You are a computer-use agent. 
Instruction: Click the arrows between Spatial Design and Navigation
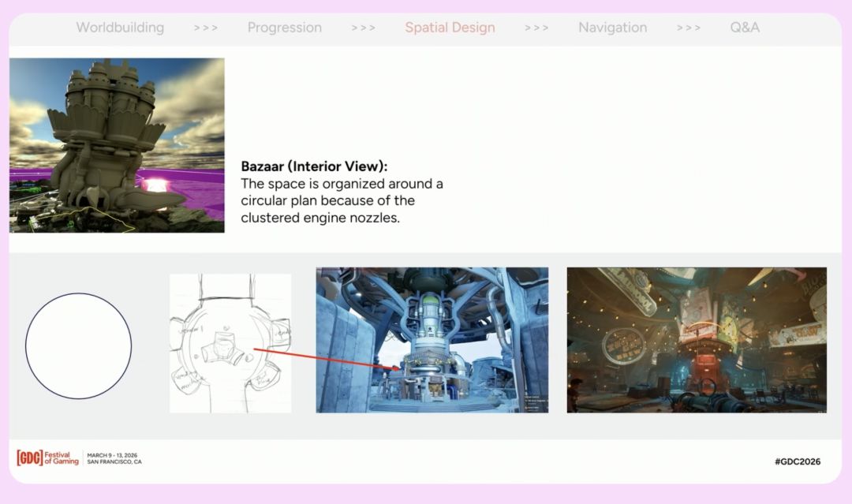(536, 28)
